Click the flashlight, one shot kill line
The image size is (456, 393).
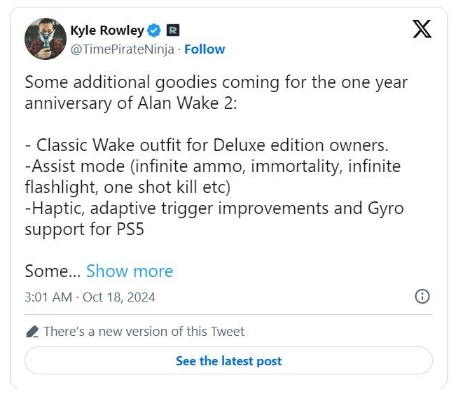coord(128,187)
